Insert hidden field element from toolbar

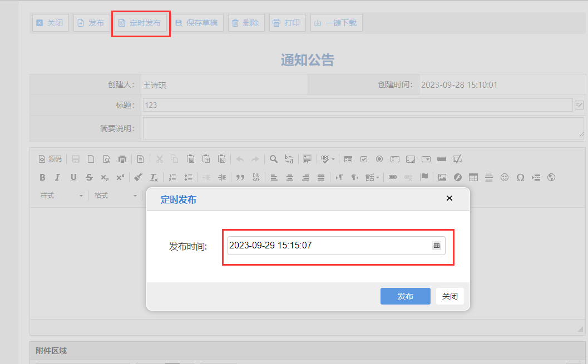457,159
